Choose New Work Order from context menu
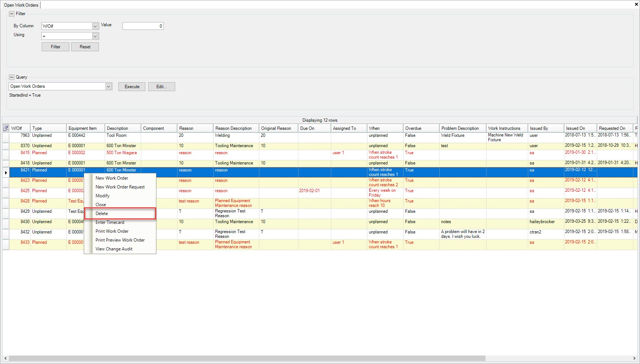Viewport: 640px width, 364px height. click(x=120, y=178)
